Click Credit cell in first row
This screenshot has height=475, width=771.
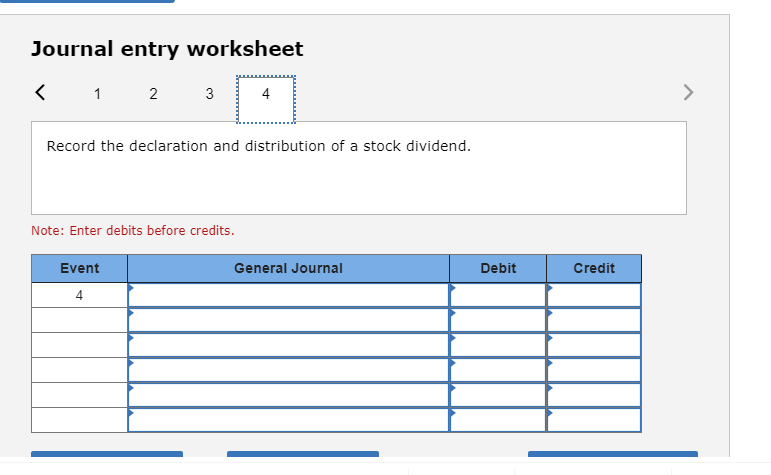pyautogui.click(x=594, y=295)
